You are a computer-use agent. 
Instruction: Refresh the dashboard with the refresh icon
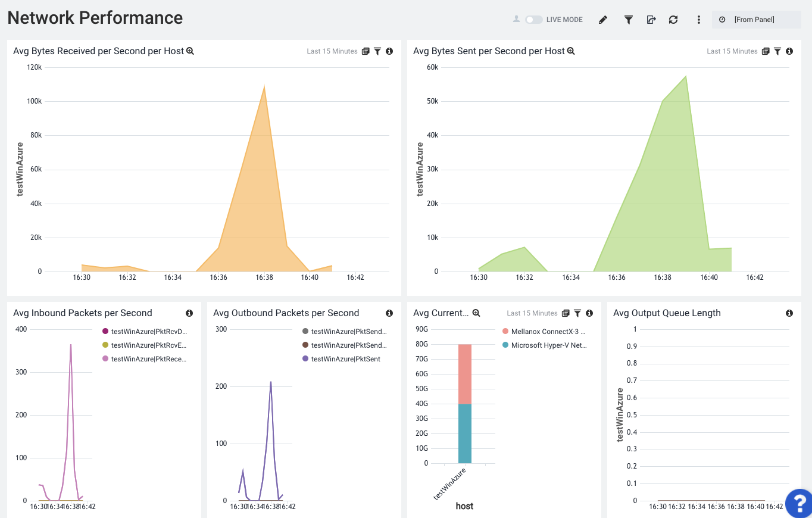(673, 20)
